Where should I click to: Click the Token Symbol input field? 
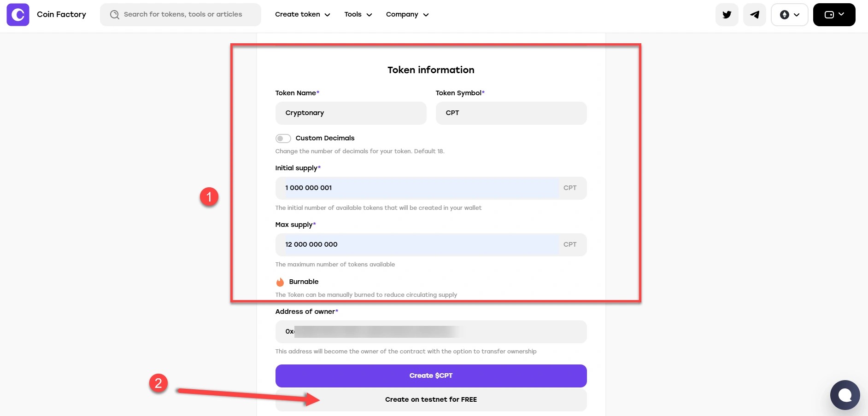pyautogui.click(x=511, y=113)
